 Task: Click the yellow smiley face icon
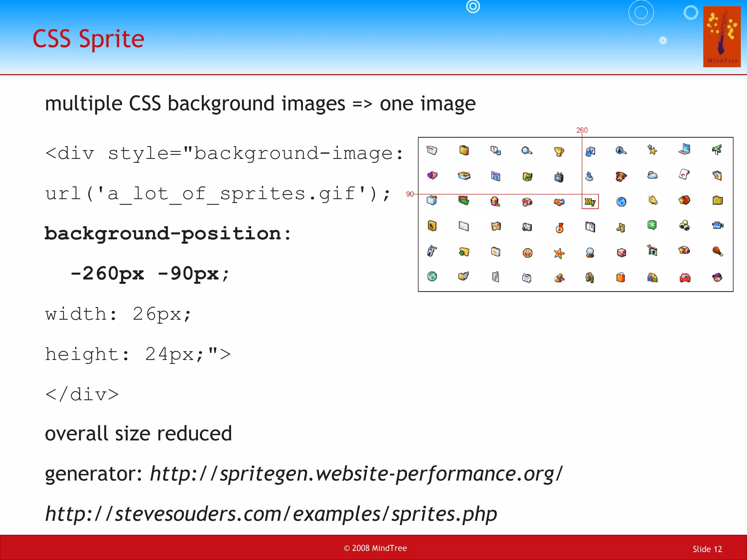527,253
